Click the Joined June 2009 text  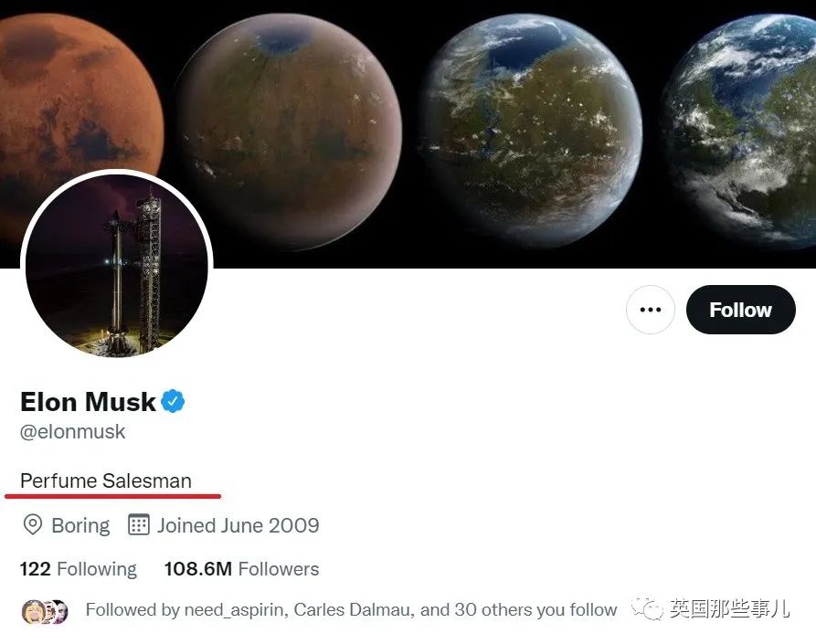(x=238, y=525)
